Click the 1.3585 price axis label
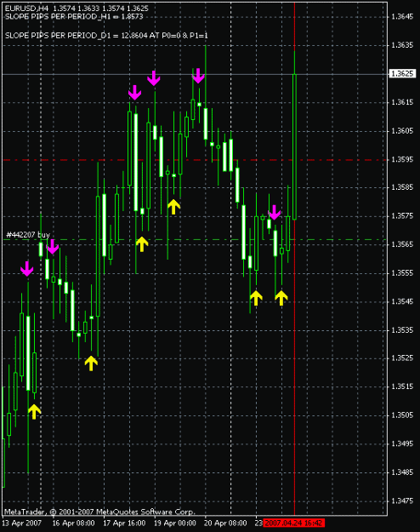The width and height of the screenshot is (420, 532). (402, 187)
